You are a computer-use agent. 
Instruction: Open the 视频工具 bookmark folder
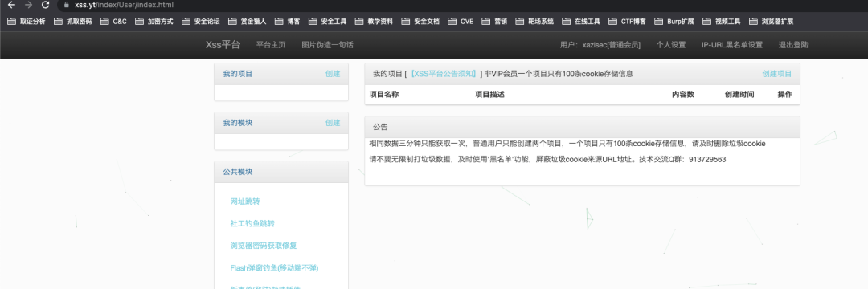coord(721,22)
